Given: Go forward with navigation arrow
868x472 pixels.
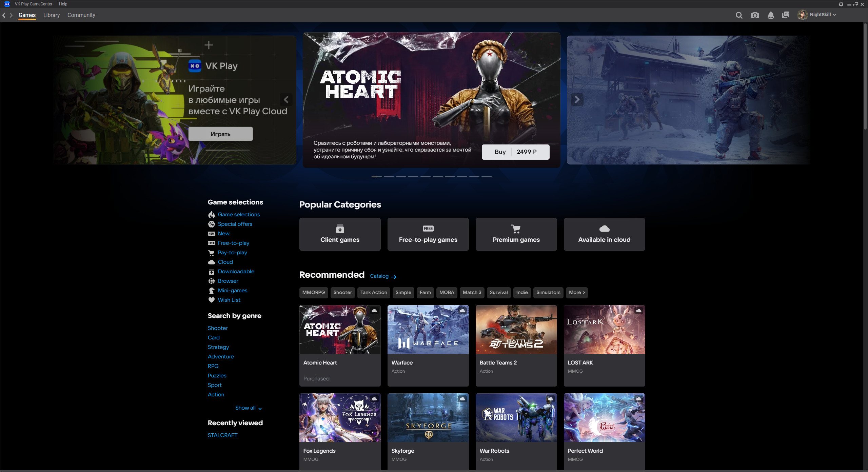Looking at the screenshot, I should click(x=11, y=15).
